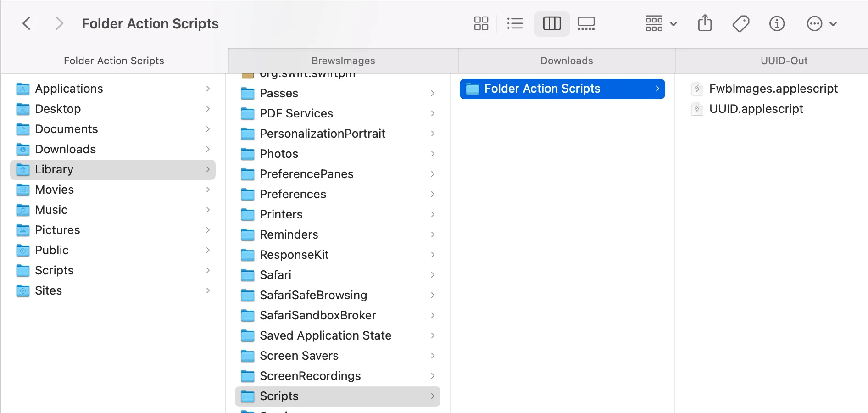Open the Photos folder
The image size is (868, 413).
[x=279, y=154]
